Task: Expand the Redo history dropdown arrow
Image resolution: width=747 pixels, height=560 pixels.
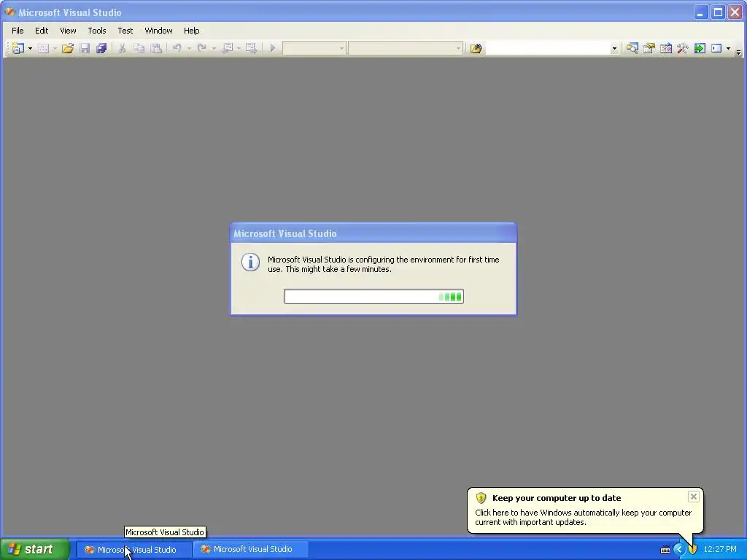Action: click(x=214, y=48)
